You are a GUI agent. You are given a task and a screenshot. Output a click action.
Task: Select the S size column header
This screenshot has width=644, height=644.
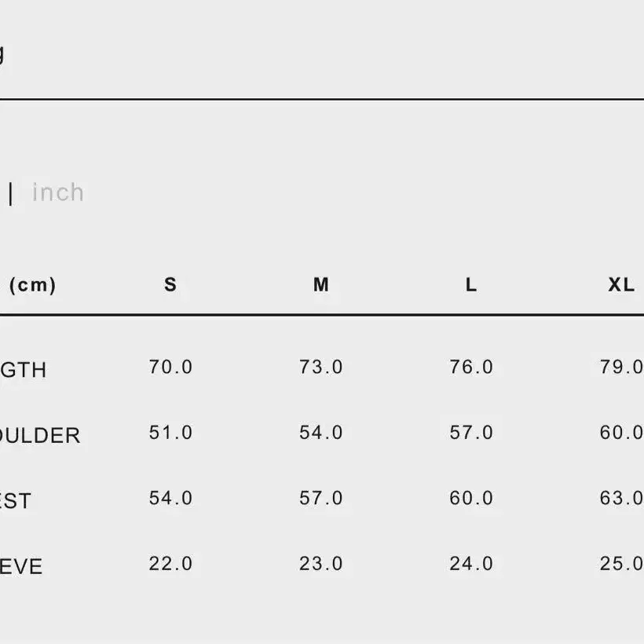[x=170, y=284]
